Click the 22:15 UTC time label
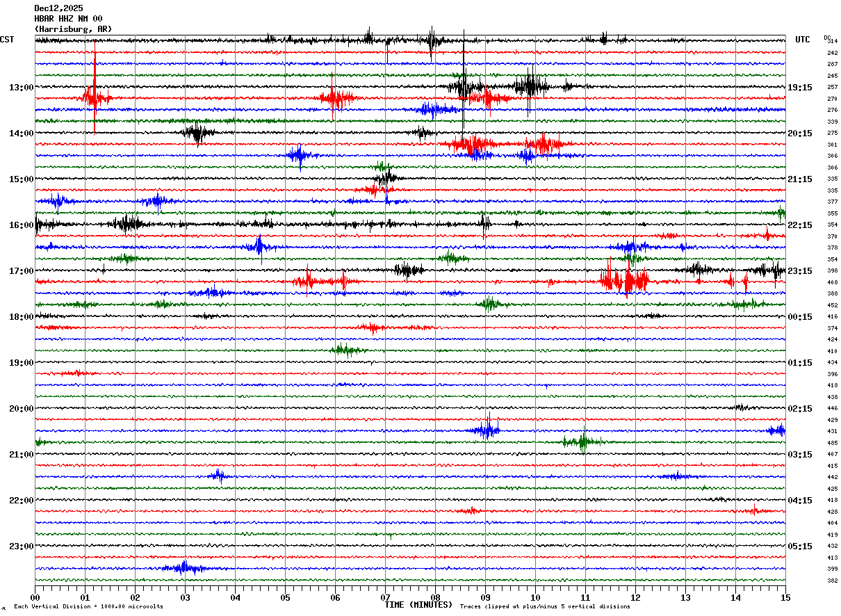841x616 pixels. [x=800, y=225]
